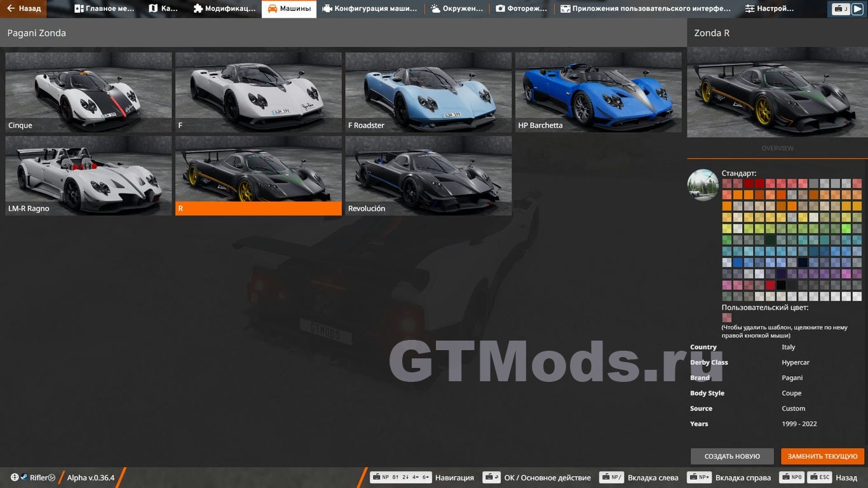The height and width of the screenshot is (488, 868).
Task: Click the ЗАМЕНИТЬ ТЕКУЩУЮ button
Action: click(x=822, y=456)
